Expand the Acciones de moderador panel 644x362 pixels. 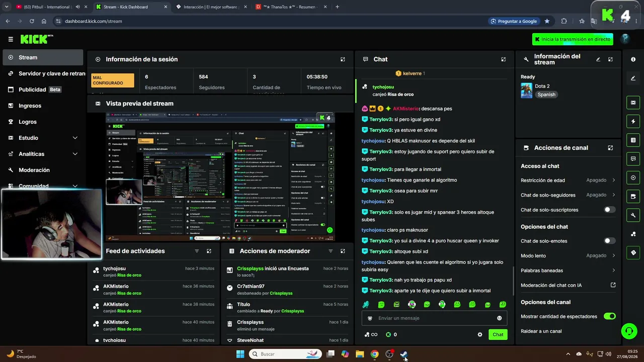point(343,251)
